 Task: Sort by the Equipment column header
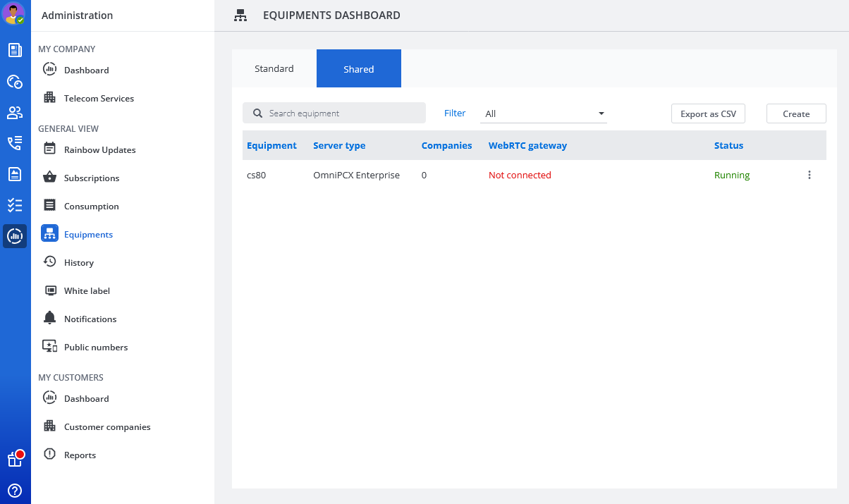(271, 146)
